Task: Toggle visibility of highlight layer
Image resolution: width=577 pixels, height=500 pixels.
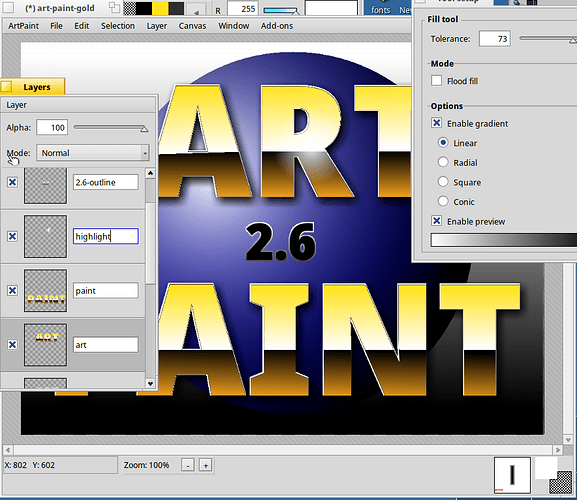Action: tap(13, 236)
